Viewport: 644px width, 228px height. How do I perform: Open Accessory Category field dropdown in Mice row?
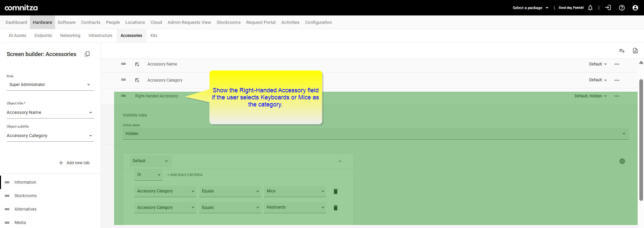(x=165, y=191)
